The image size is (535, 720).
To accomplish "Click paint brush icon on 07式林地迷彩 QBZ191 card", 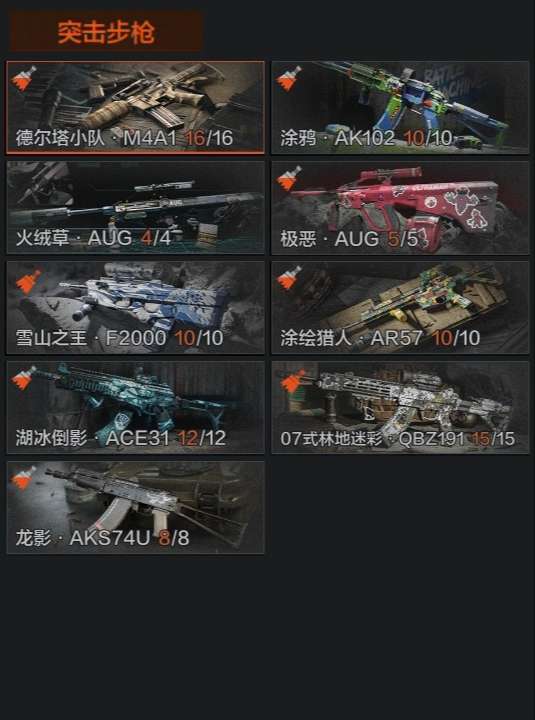I will (293, 382).
